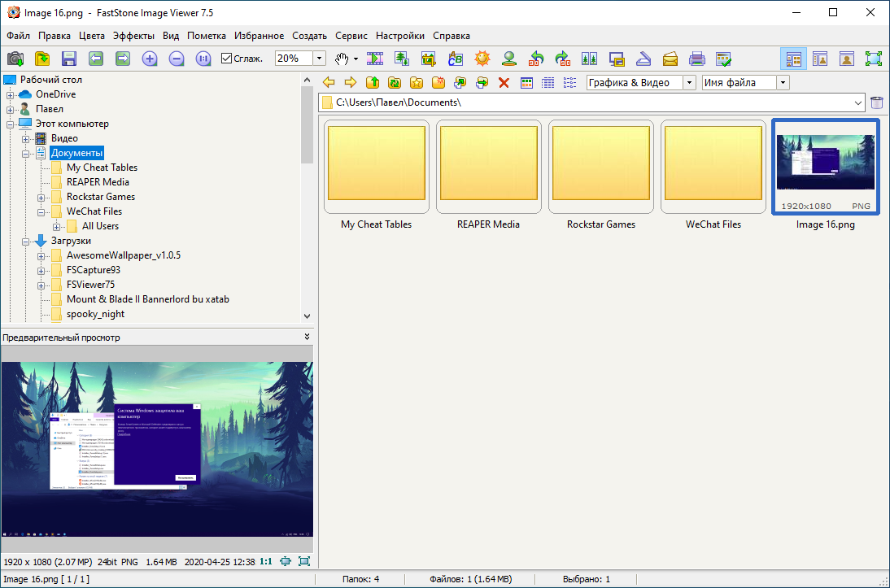890x588 pixels.
Task: Click the camera acquire-images icon
Action: [15, 59]
